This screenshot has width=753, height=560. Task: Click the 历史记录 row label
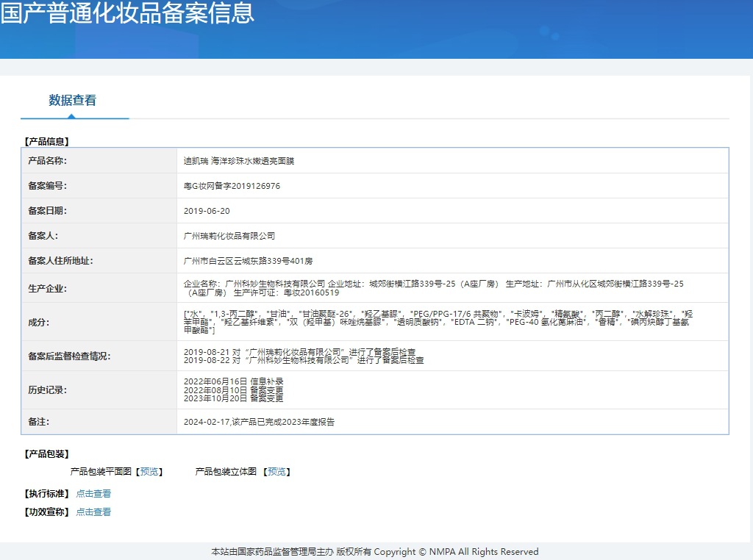click(47, 390)
